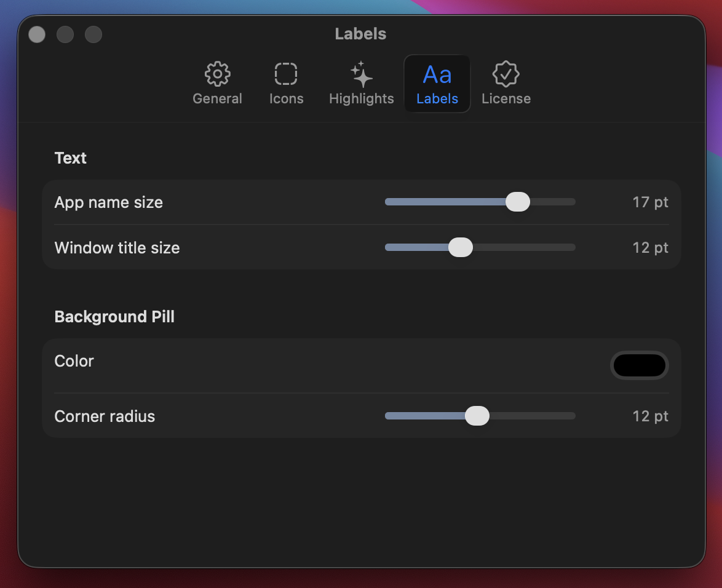Click the Window title size label
This screenshot has height=588, width=722.
tap(117, 248)
